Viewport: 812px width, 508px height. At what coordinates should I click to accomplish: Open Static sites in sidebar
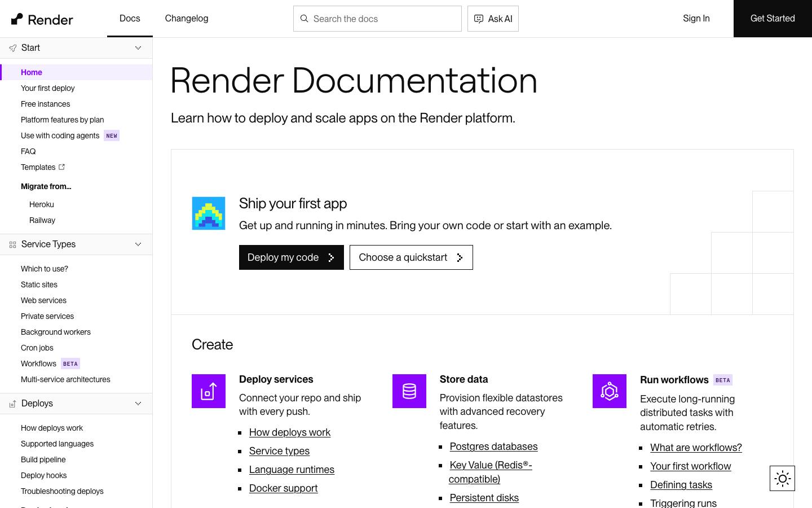[x=39, y=284]
